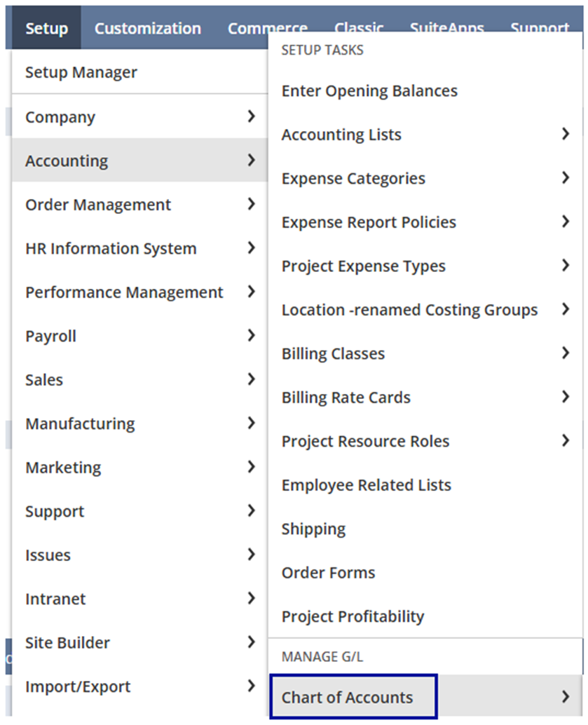Screen dimensions: 588x725
Task: Expand the Import/Export submenu chevron
Action: tap(251, 686)
